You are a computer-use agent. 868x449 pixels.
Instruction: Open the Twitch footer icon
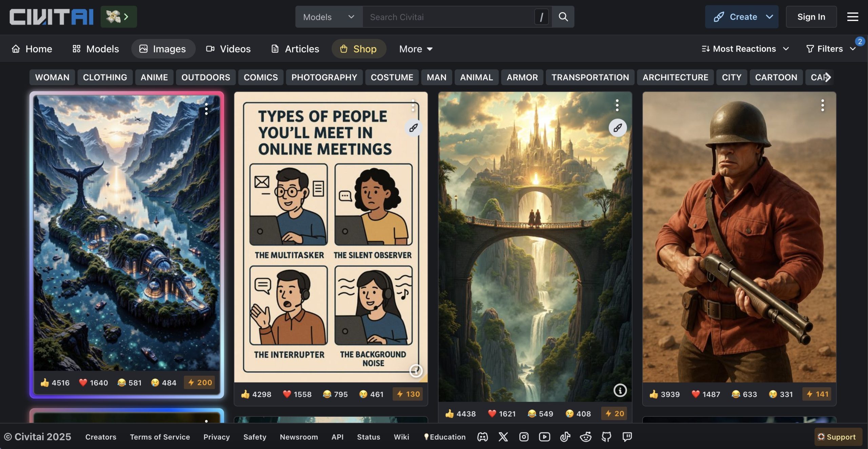(x=627, y=437)
